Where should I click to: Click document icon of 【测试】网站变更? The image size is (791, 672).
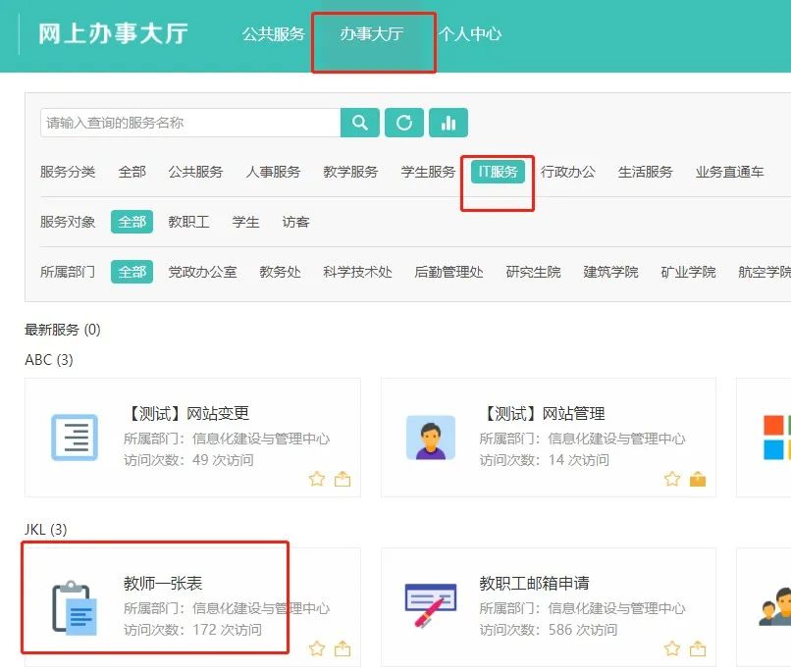pos(75,438)
